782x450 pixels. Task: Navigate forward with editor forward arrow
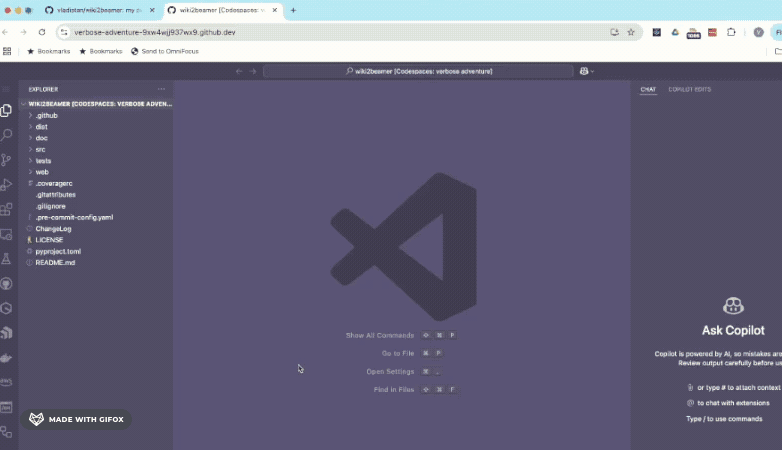253,71
